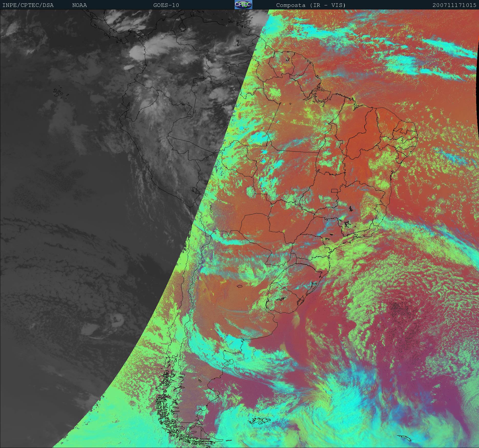Click the 200711171015 timestamp
Image resolution: width=479 pixels, height=448 pixels.
(x=455, y=5)
